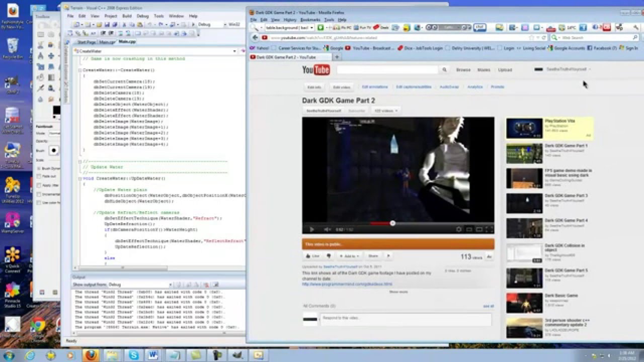
Task: Open the Upload link on YouTube
Action: click(x=505, y=70)
